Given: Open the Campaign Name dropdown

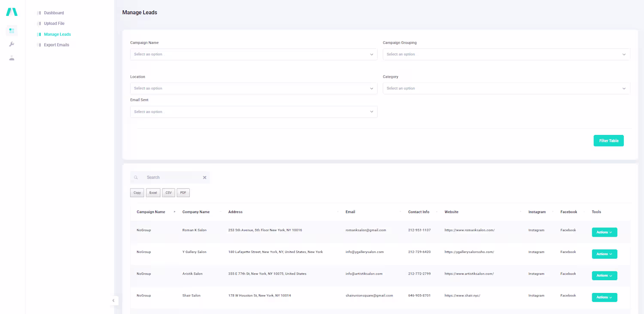Looking at the screenshot, I should [x=254, y=55].
